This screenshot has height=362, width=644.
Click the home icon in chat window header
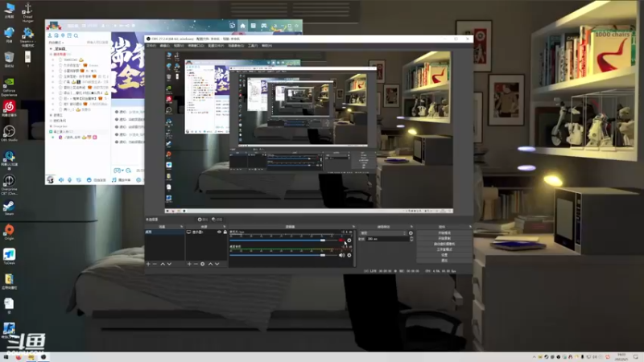coord(243,26)
